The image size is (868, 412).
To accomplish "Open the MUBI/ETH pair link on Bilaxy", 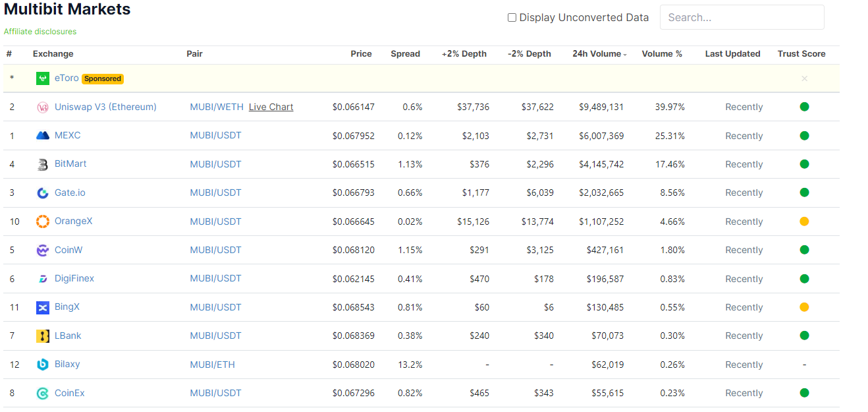I will [x=213, y=365].
